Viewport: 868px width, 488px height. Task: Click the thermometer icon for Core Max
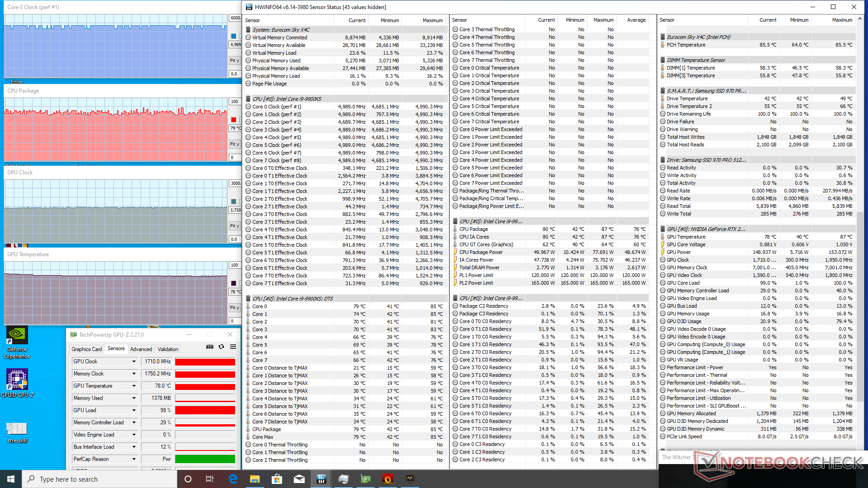coord(248,437)
